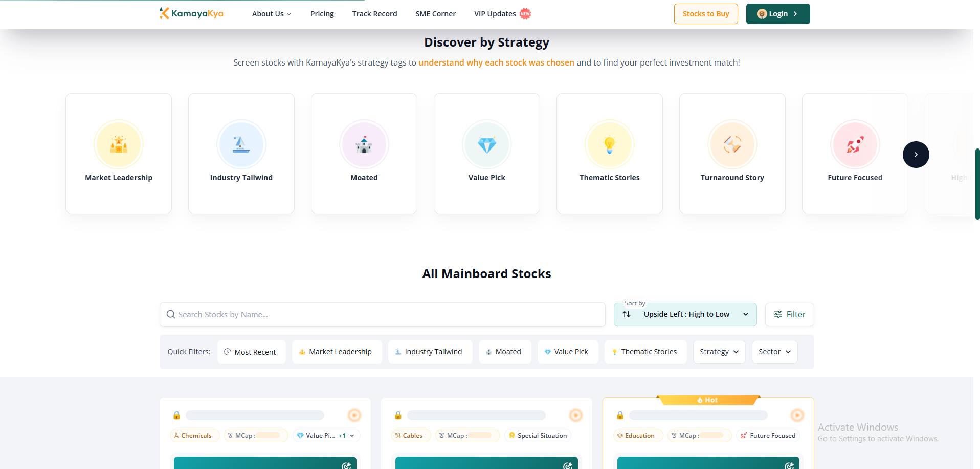Click the MCap tag on Chemicals card
Viewport: 980px width, 469px height.
(256, 436)
